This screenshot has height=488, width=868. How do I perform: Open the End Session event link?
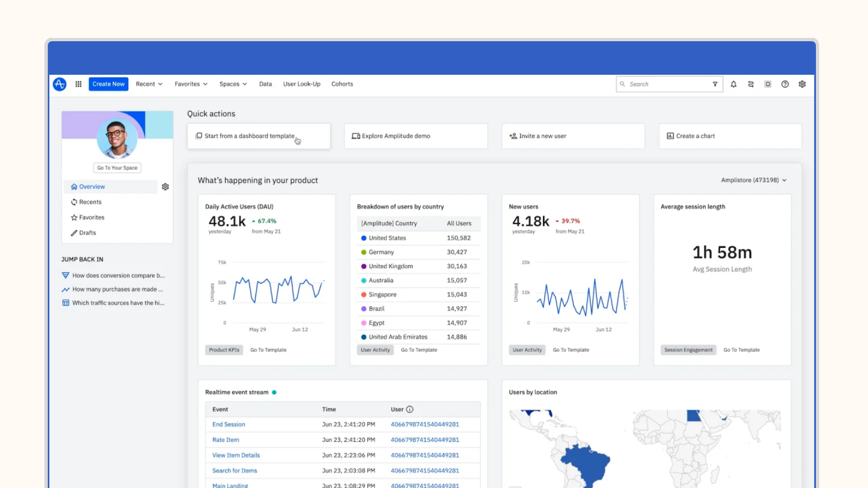click(x=228, y=425)
